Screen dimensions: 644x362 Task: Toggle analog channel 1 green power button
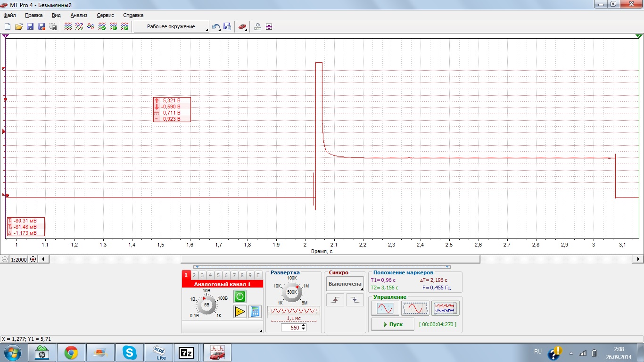tap(240, 296)
